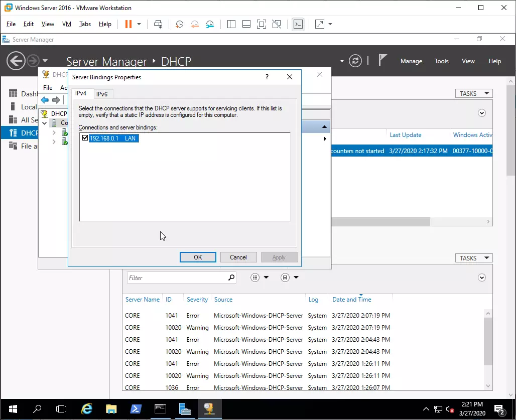Sort events by Date and Time column

(x=352, y=300)
